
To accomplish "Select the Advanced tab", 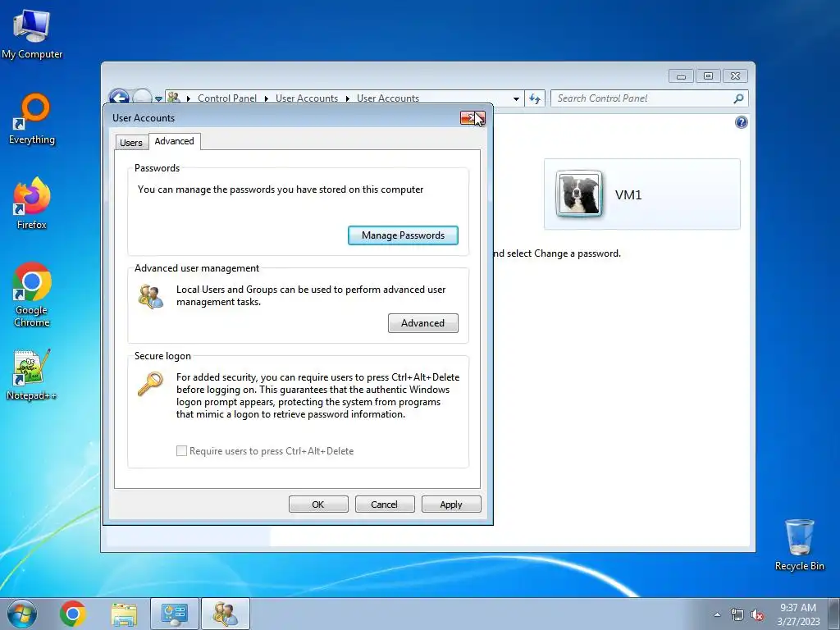I will click(174, 141).
